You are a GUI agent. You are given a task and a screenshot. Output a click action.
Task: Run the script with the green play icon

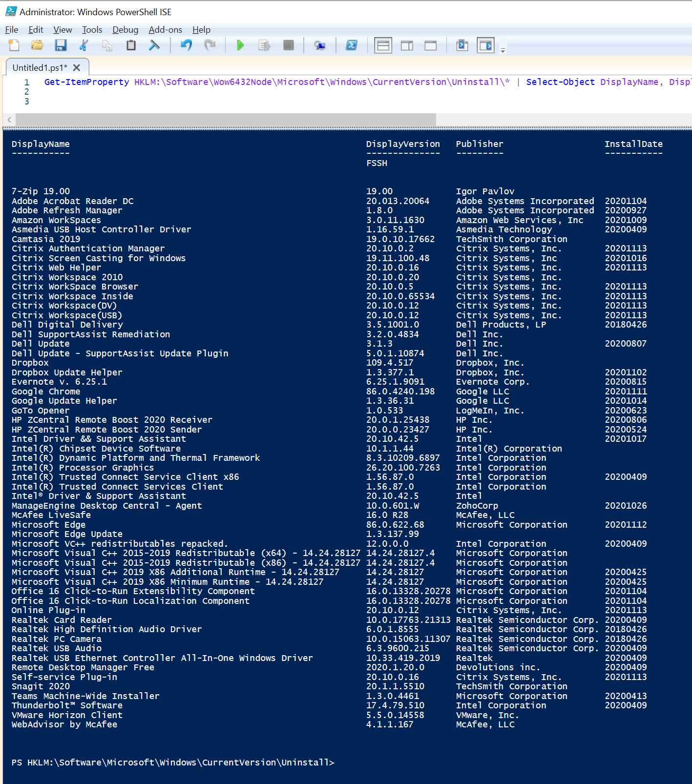240,45
